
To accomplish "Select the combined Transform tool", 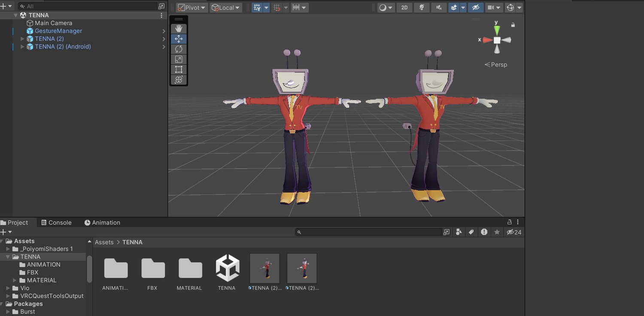I will point(179,80).
